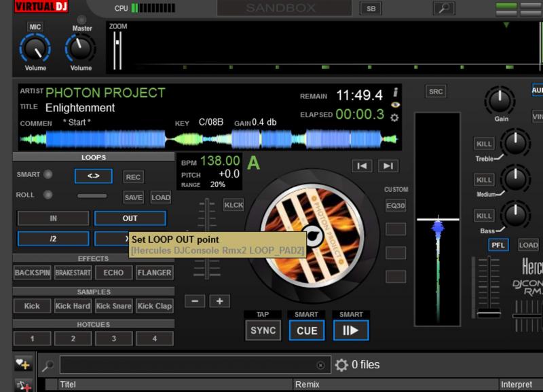Trigger the BRAKESTART effect
543x392 pixels.
click(73, 273)
